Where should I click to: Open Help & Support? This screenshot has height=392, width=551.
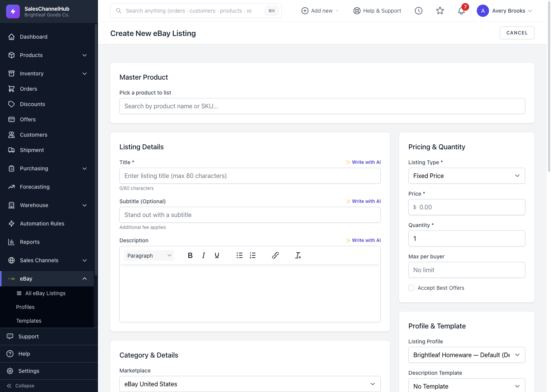pyautogui.click(x=377, y=11)
